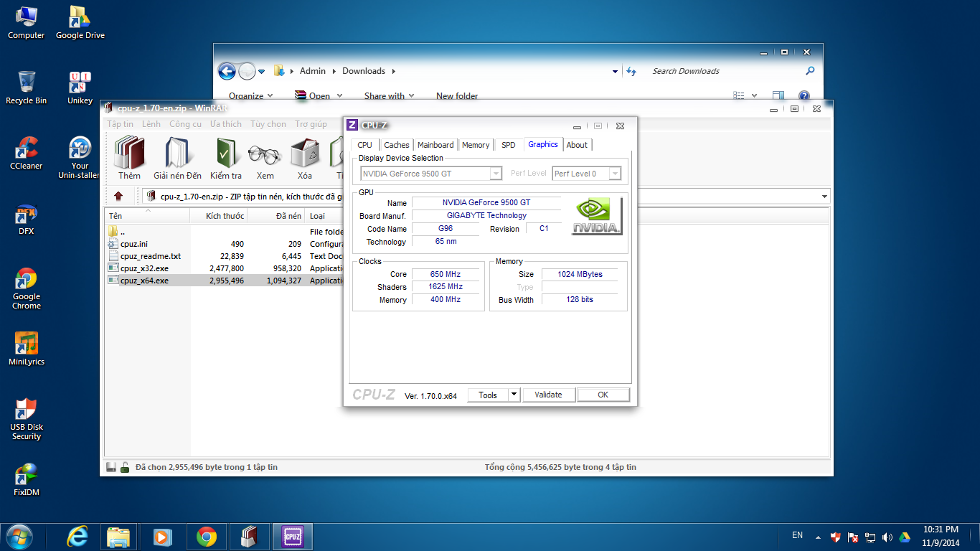Click the volume icon in system tray

click(887, 537)
